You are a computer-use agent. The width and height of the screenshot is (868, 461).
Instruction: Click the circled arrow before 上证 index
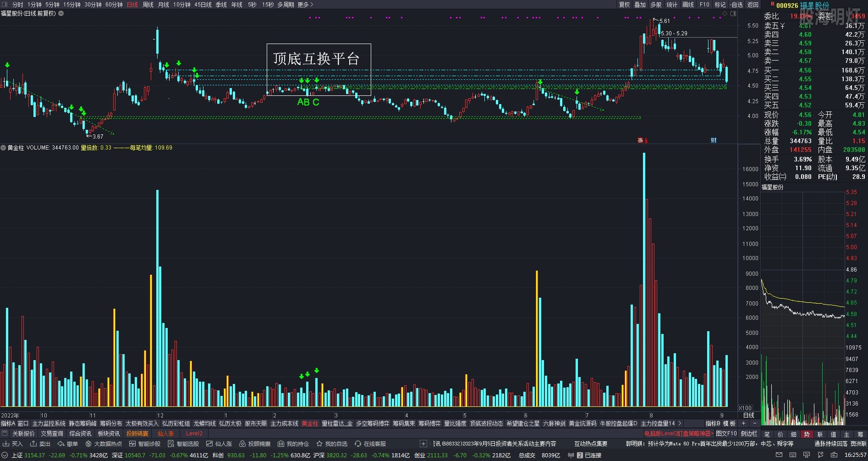pos(5,455)
